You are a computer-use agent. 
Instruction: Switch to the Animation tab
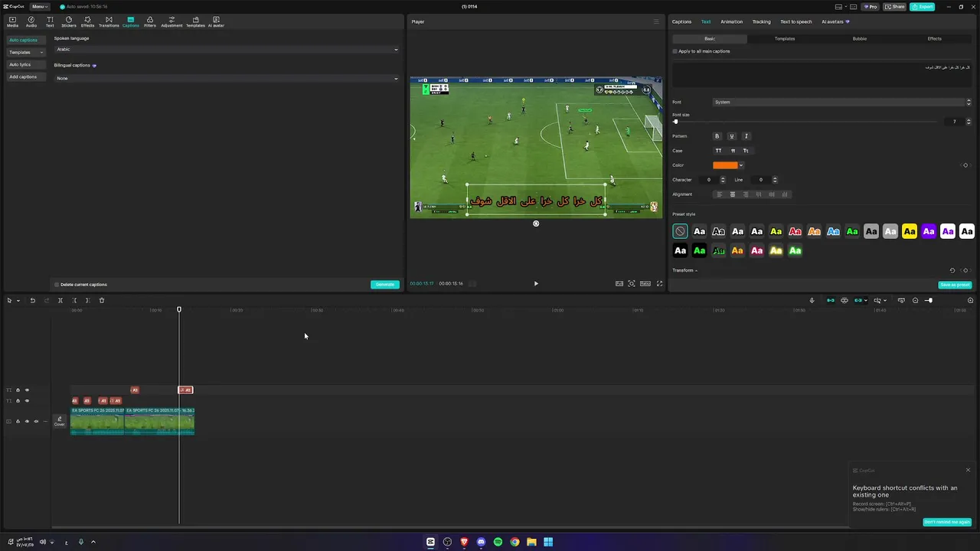[731, 21]
